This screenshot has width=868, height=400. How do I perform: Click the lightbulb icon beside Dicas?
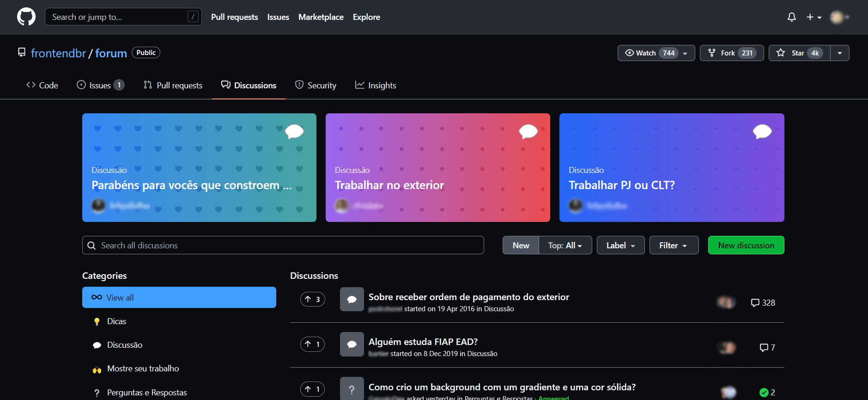coord(97,321)
